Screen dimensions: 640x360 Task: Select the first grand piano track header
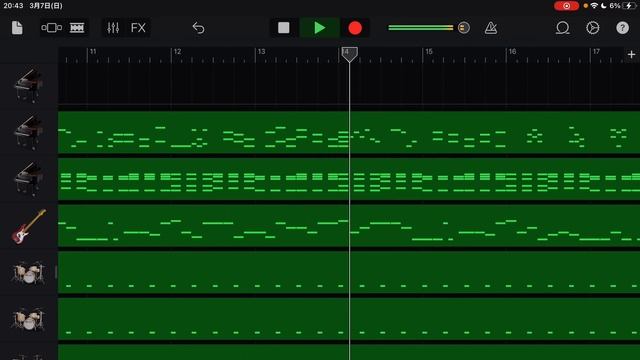point(28,86)
